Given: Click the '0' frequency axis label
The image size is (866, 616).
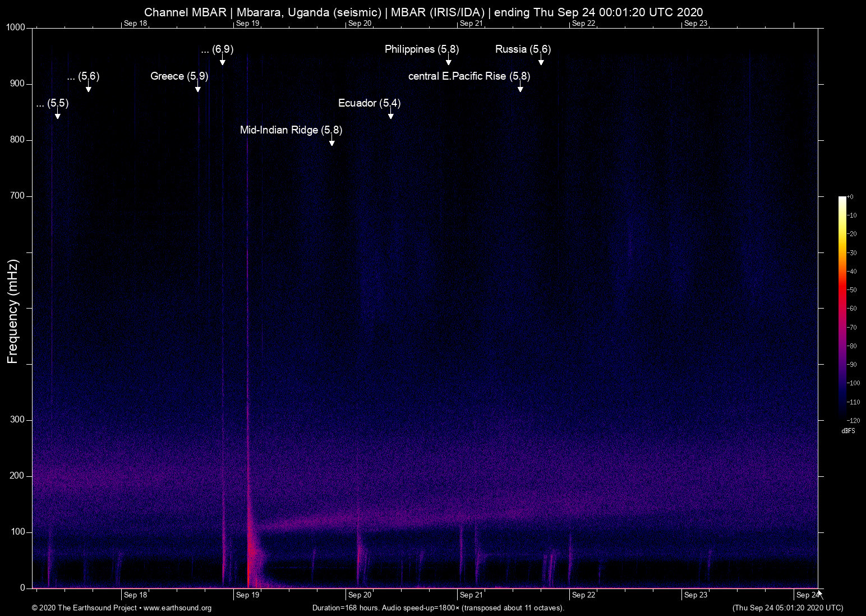Looking at the screenshot, I should pos(23,588).
